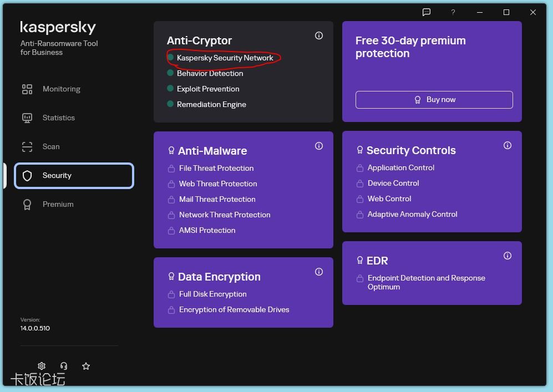Open the Scan section
This screenshot has width=553, height=392.
click(x=74, y=146)
